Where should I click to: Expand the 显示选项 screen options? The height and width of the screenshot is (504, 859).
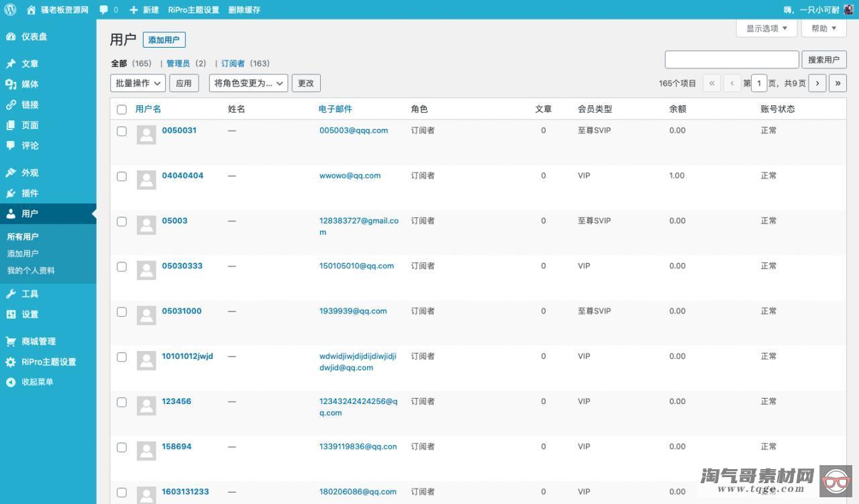click(x=766, y=28)
